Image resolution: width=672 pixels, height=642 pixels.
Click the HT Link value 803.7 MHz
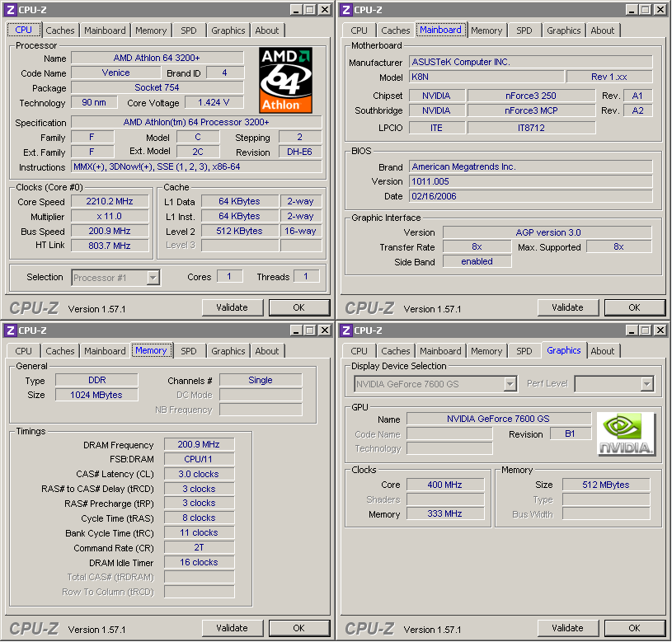[x=110, y=246]
